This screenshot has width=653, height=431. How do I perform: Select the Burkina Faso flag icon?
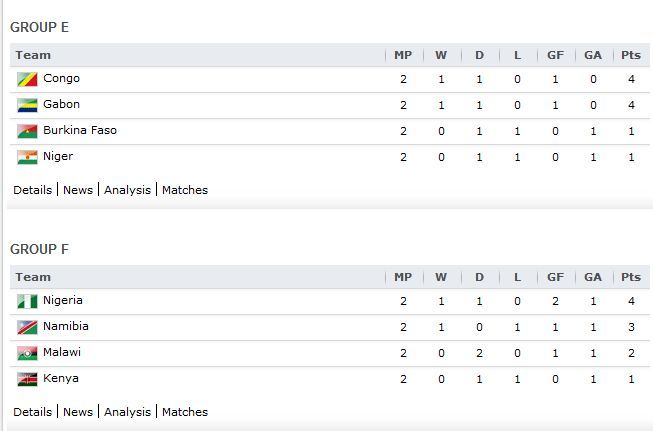[x=27, y=131]
